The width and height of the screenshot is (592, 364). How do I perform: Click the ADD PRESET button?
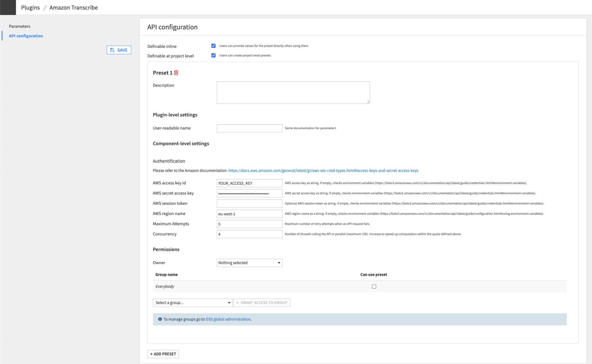click(163, 354)
